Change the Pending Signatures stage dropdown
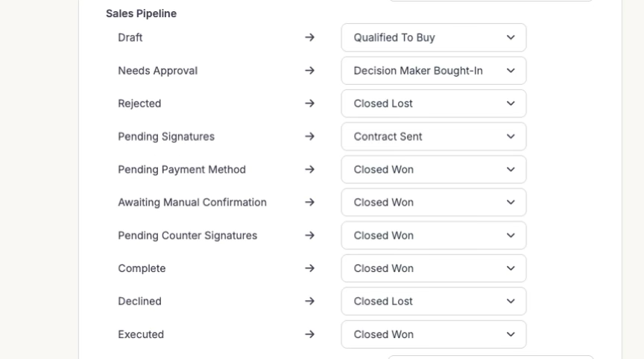 [433, 137]
